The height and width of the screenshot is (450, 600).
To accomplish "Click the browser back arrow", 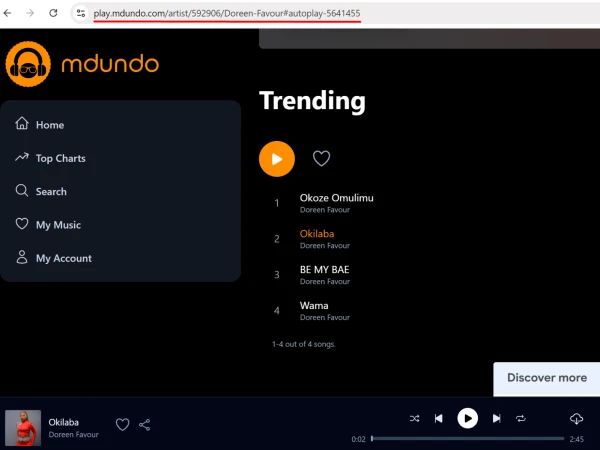I will tap(7, 13).
